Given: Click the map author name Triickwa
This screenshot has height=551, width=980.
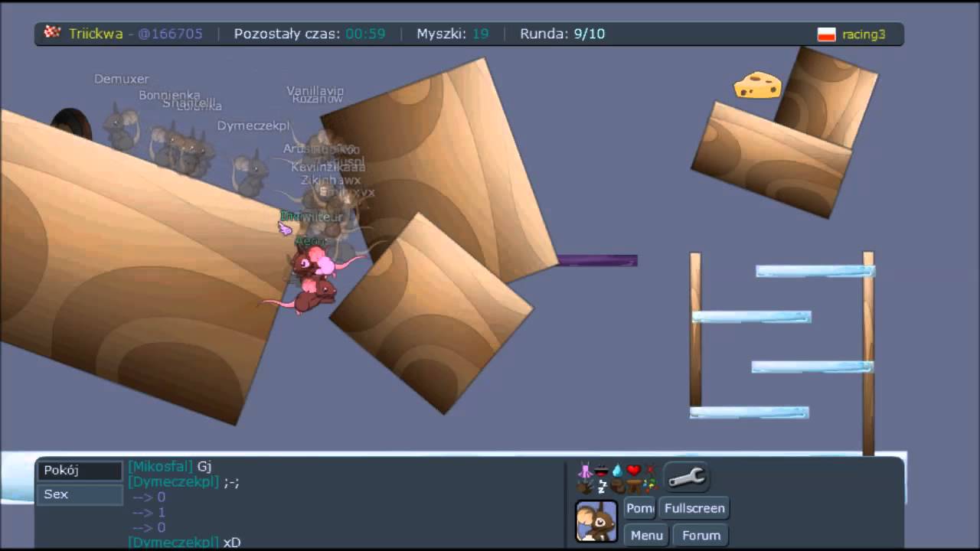Looking at the screenshot, I should [x=97, y=34].
